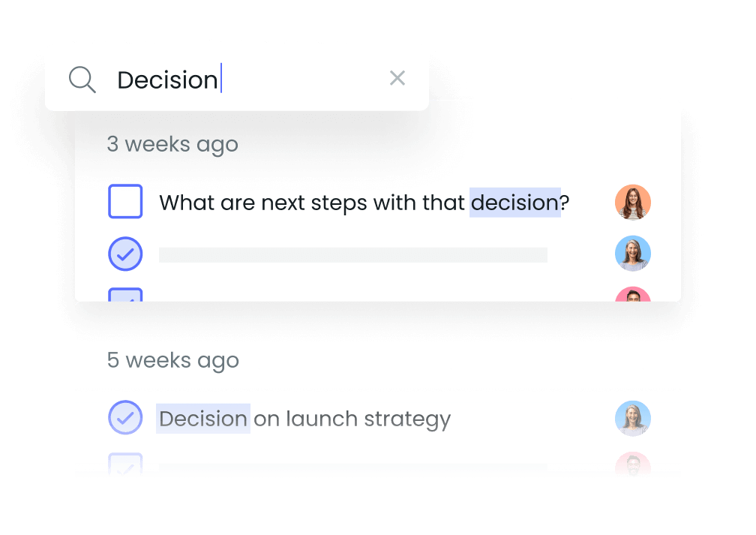Click the orange avatar of the woman with glasses
The width and height of the screenshot is (756, 535).
point(632,203)
